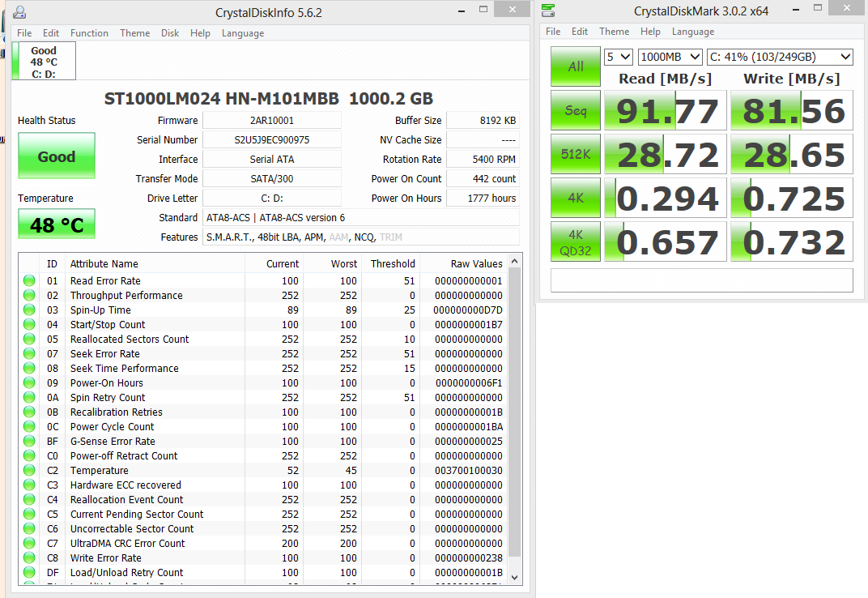Open the Edit menu in CrystalDiskInfo
868x598 pixels.
(x=51, y=33)
